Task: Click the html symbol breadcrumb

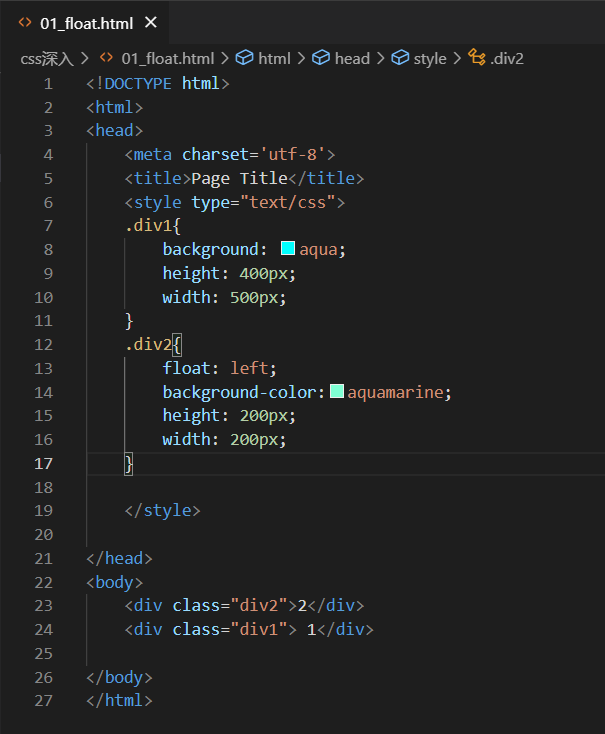Action: [274, 59]
